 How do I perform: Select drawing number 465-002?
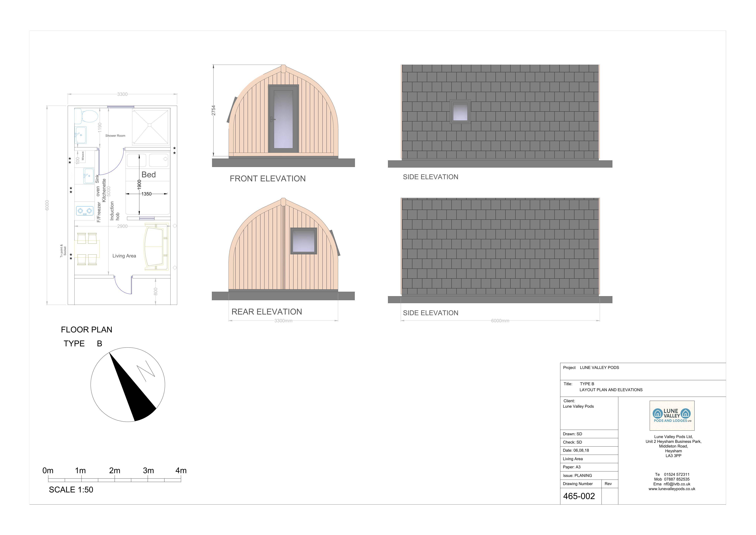579,496
